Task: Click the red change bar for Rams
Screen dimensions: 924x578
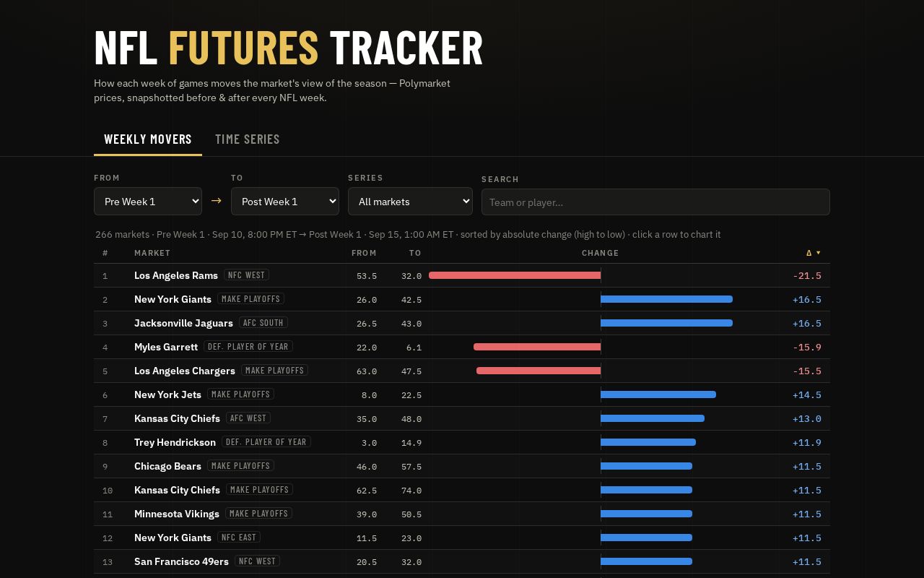Action: (x=515, y=275)
